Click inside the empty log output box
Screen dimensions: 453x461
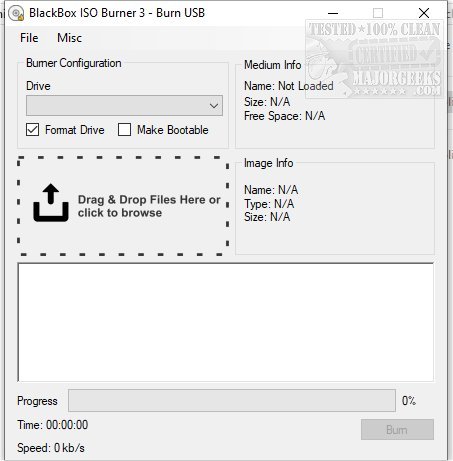[x=226, y=322]
